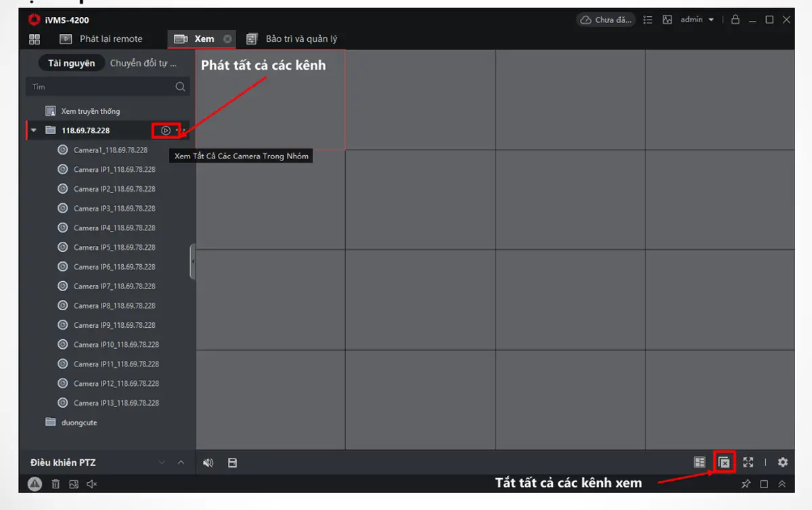Open Bảo trì và quản lý tab
The height and width of the screenshot is (510, 812).
tap(292, 39)
